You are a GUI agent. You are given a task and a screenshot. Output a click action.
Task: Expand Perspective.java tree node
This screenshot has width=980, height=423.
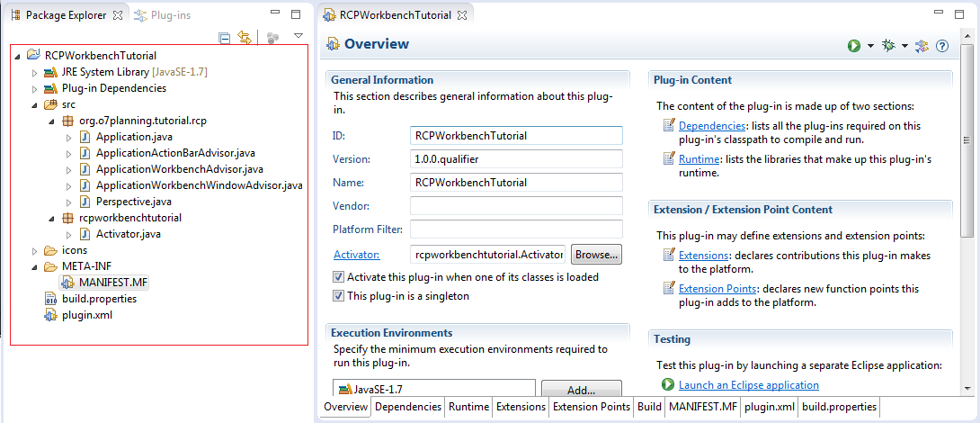click(x=69, y=202)
